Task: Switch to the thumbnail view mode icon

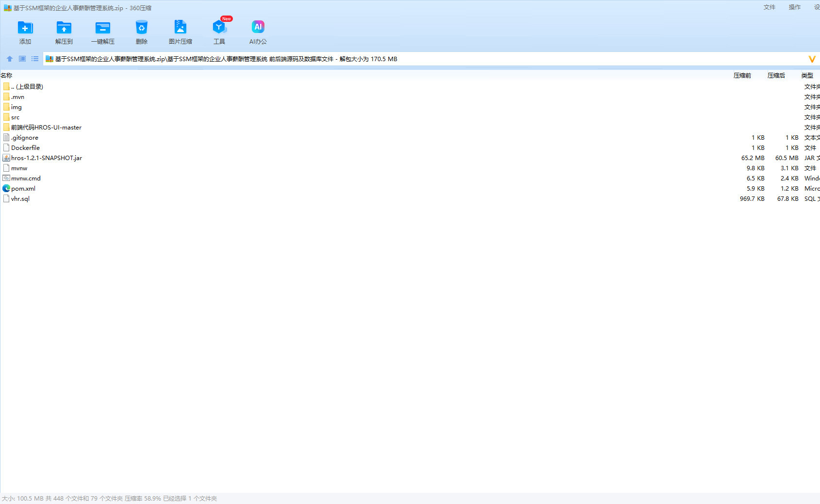Action: (x=22, y=59)
